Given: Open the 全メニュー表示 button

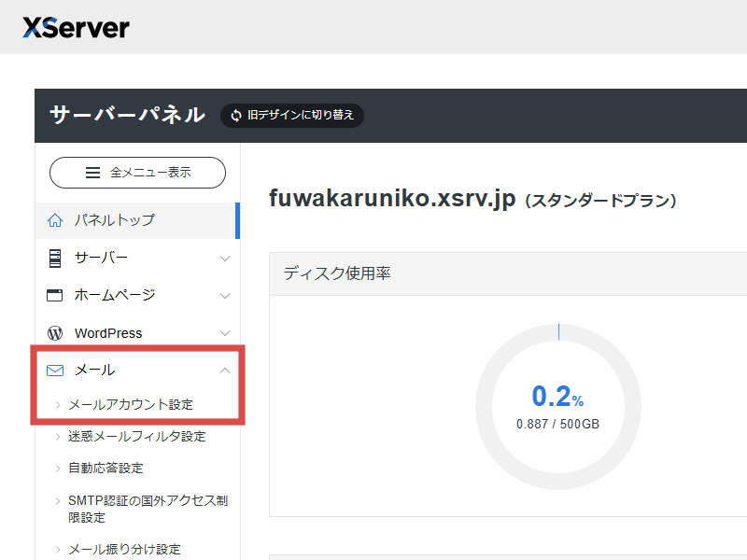Looking at the screenshot, I should pos(137,173).
